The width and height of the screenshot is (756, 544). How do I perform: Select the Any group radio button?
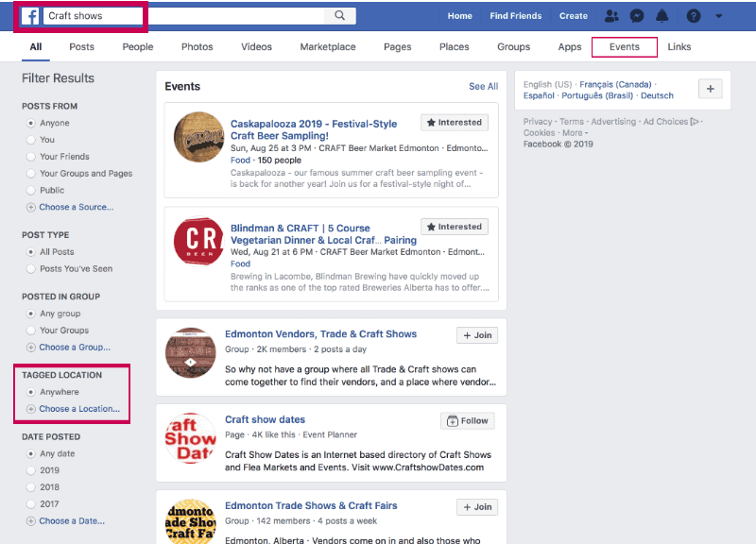point(31,314)
